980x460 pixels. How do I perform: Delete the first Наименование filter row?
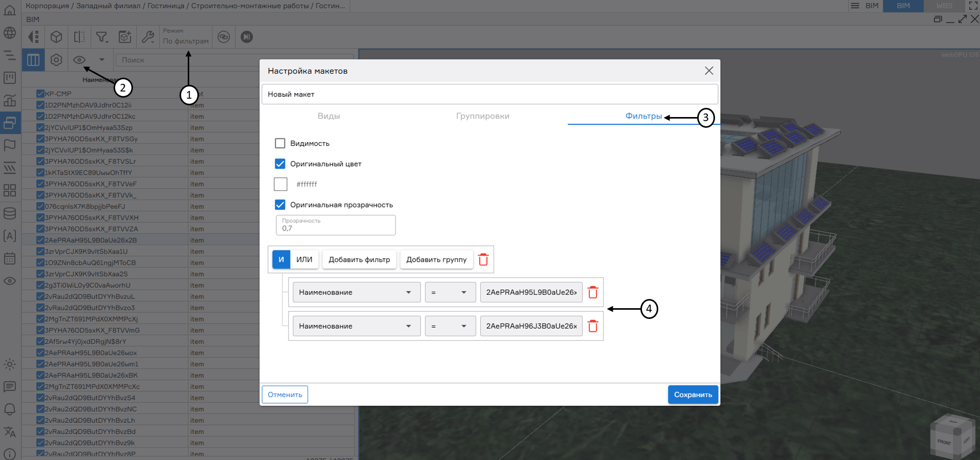593,292
